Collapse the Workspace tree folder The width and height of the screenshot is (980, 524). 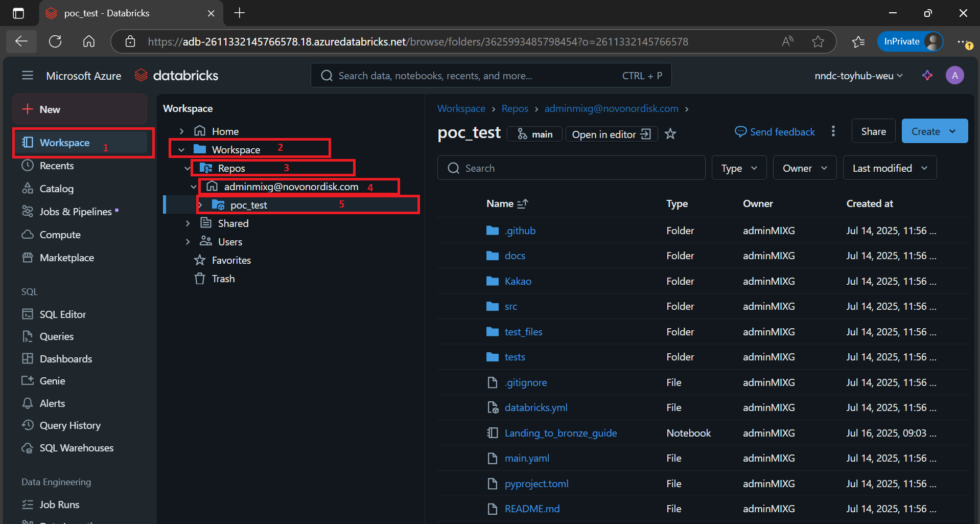pyautogui.click(x=181, y=150)
